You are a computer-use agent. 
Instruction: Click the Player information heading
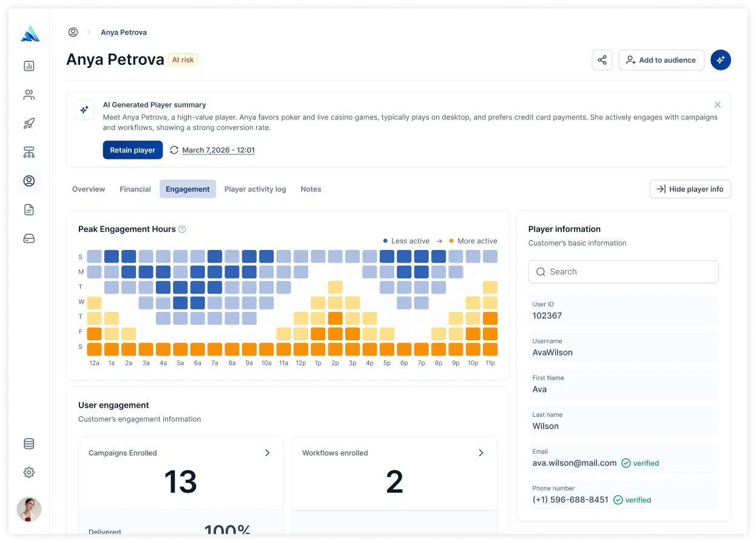pyautogui.click(x=564, y=229)
